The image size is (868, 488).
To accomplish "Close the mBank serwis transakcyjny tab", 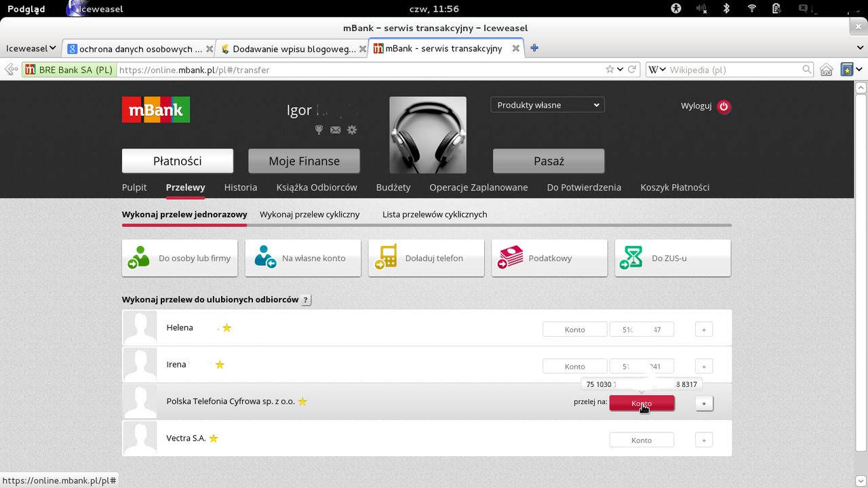I will point(516,48).
